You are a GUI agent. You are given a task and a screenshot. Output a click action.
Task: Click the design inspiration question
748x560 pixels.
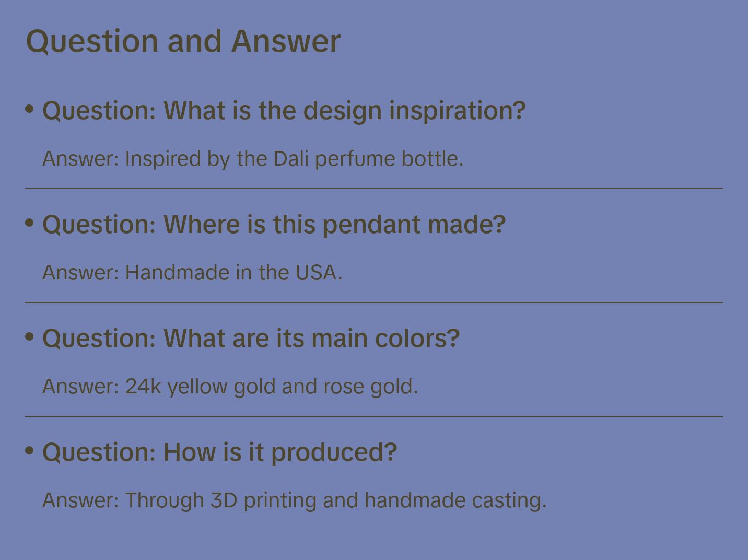click(x=284, y=111)
